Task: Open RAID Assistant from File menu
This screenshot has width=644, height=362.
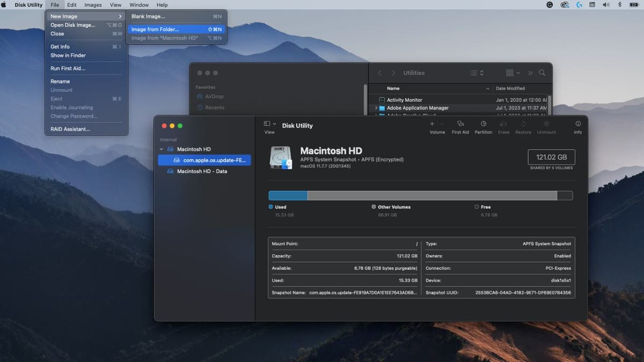Action: [x=86, y=129]
